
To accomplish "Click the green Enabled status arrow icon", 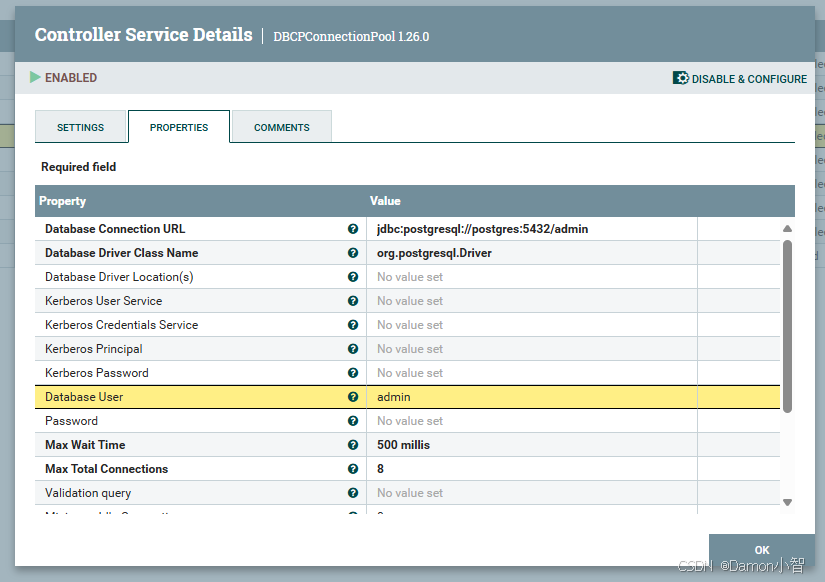I will tap(35, 77).
